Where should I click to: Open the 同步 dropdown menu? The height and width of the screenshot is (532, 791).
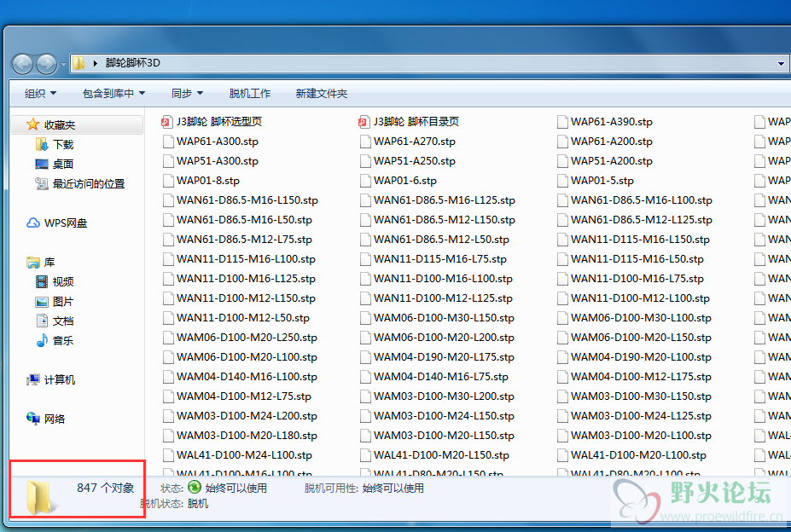187,93
